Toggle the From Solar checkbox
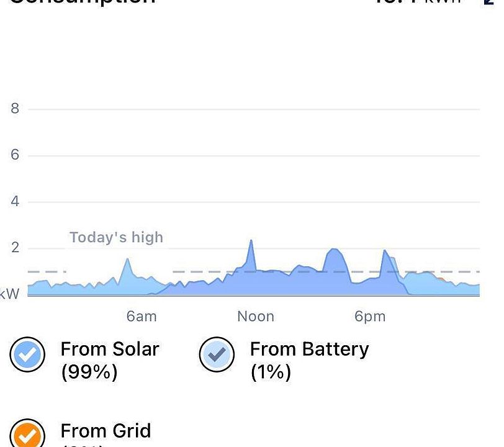 coord(27,354)
